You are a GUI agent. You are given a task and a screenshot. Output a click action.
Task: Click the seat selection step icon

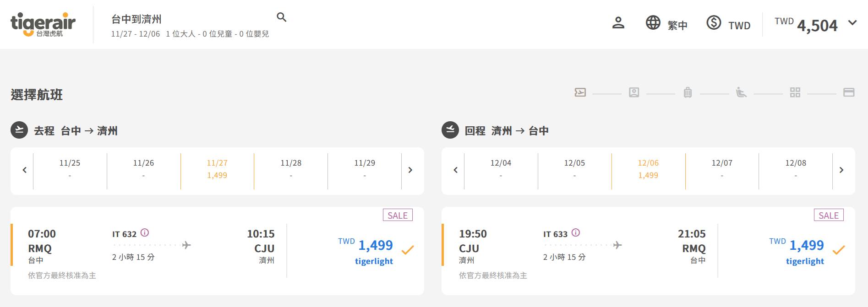tap(741, 92)
